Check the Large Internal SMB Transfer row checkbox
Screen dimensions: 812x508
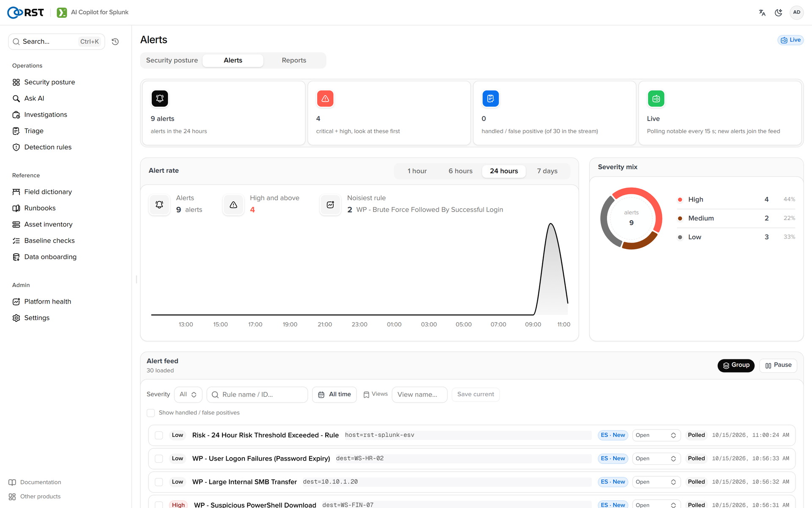coord(159,482)
